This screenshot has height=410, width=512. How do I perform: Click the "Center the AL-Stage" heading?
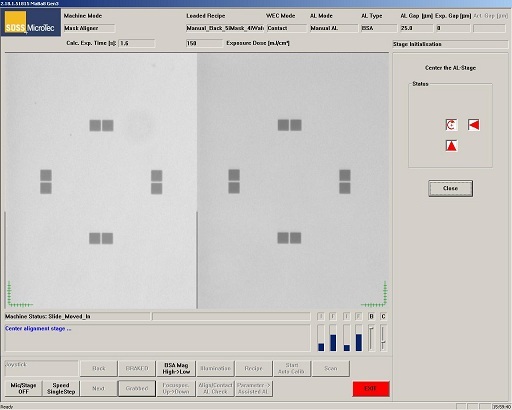(x=450, y=68)
